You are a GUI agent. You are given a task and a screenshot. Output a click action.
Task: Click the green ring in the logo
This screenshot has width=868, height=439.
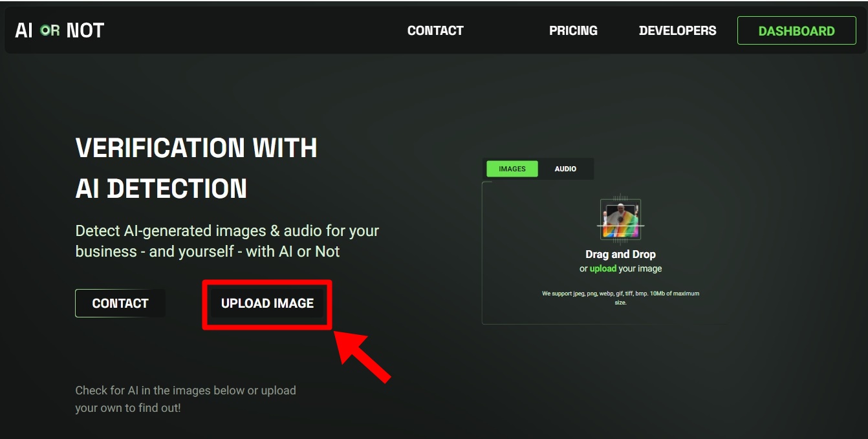click(x=49, y=30)
